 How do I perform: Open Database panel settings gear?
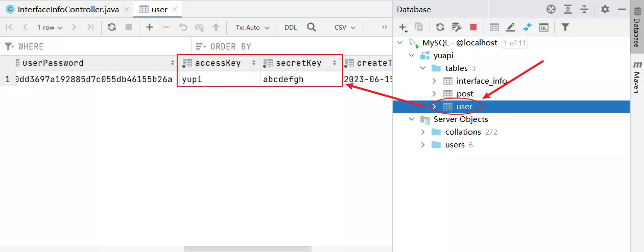605,9
